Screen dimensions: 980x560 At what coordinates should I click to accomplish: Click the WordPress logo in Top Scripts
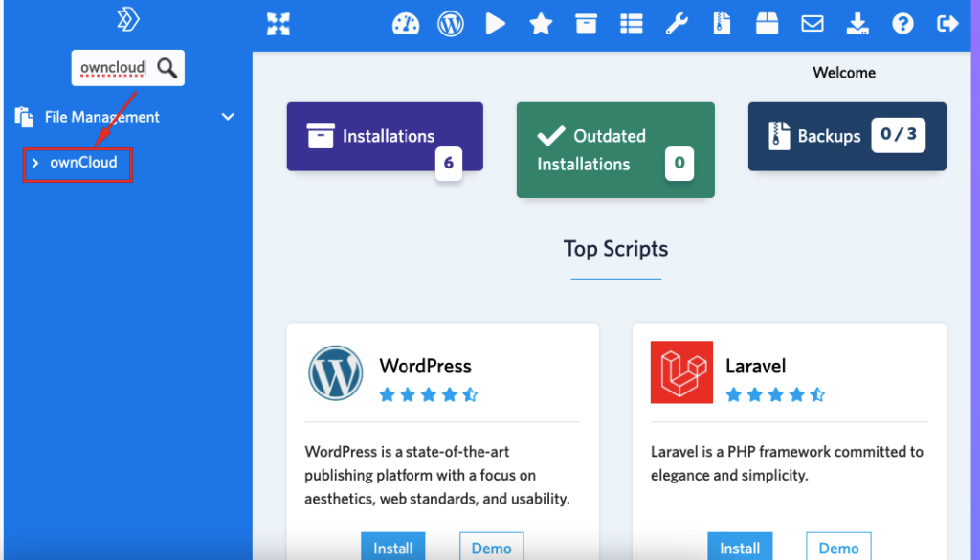pos(336,373)
